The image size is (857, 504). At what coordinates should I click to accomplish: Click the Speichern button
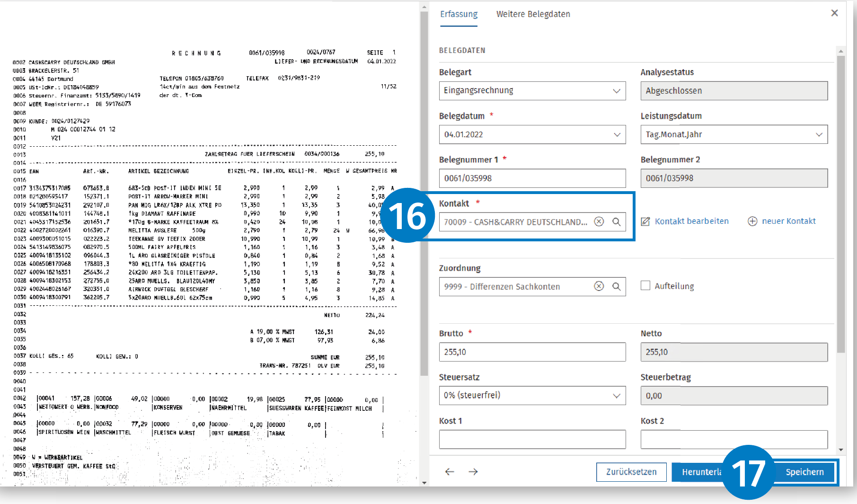pos(804,472)
